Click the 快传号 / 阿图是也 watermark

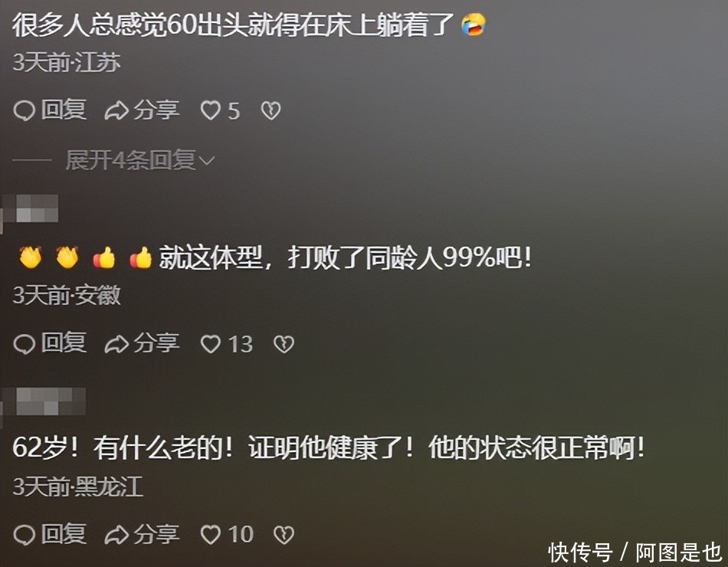point(635,552)
